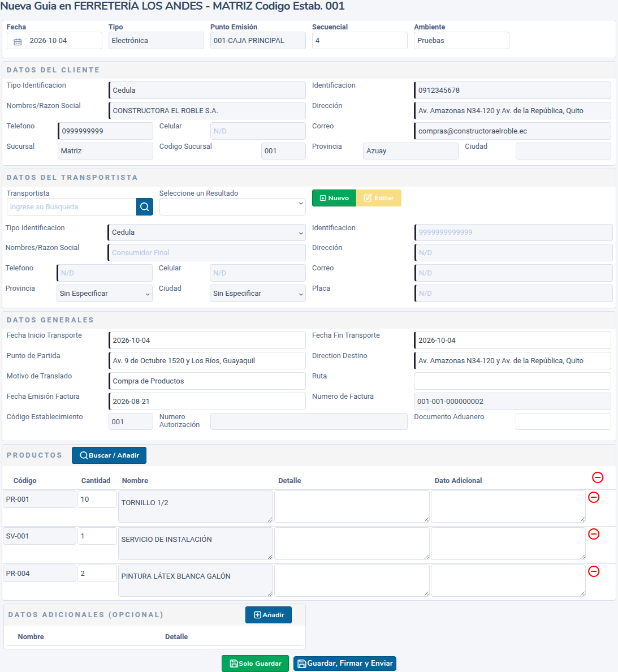The image size is (618, 672).
Task: Click Añadir in Datos Adicionales section
Action: coord(269,614)
